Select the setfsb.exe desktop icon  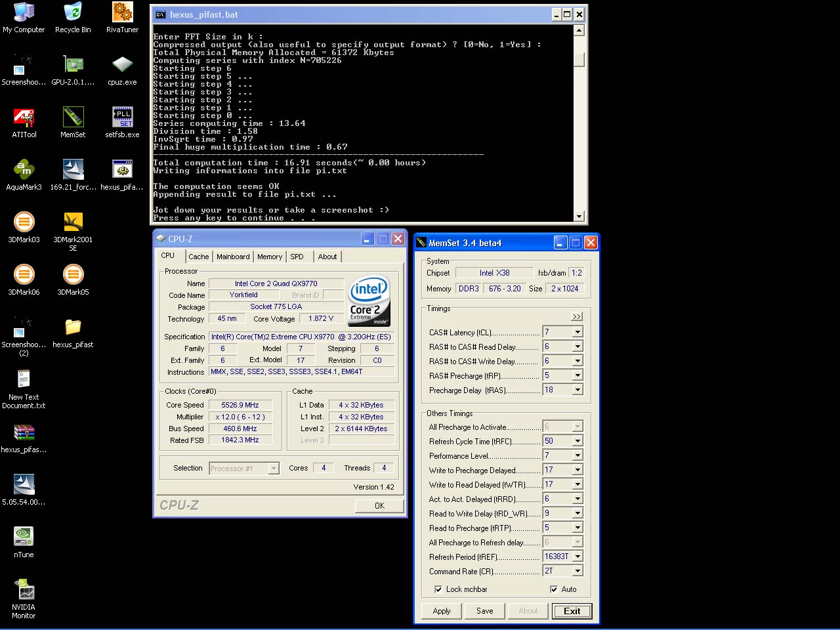click(122, 123)
